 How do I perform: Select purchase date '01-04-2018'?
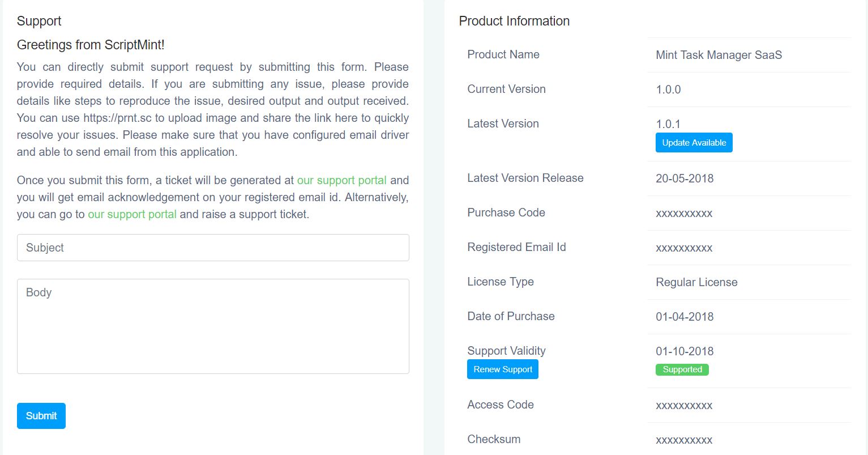coord(685,317)
